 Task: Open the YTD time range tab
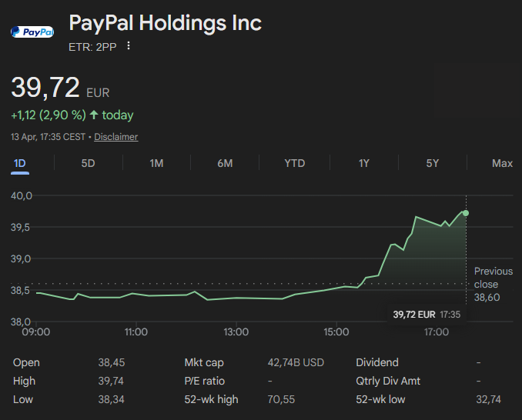(295, 163)
